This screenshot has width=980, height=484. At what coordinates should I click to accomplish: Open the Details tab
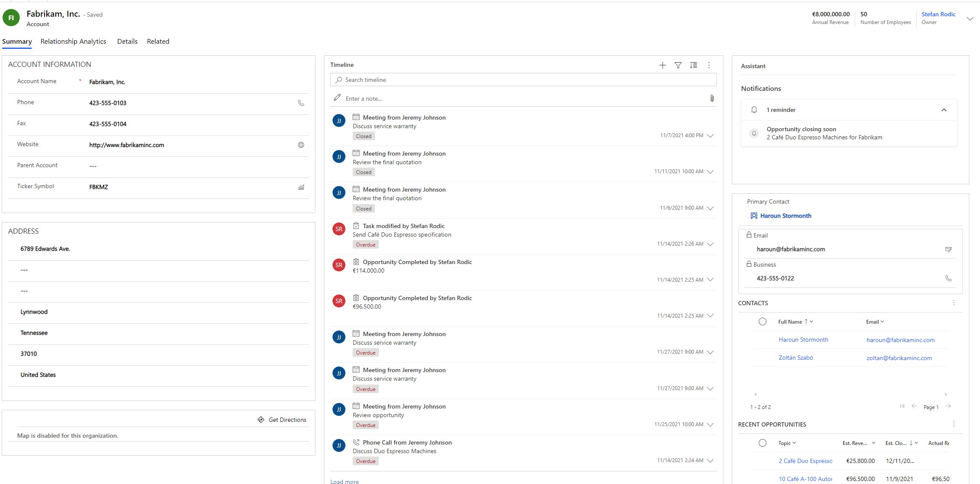(x=127, y=41)
